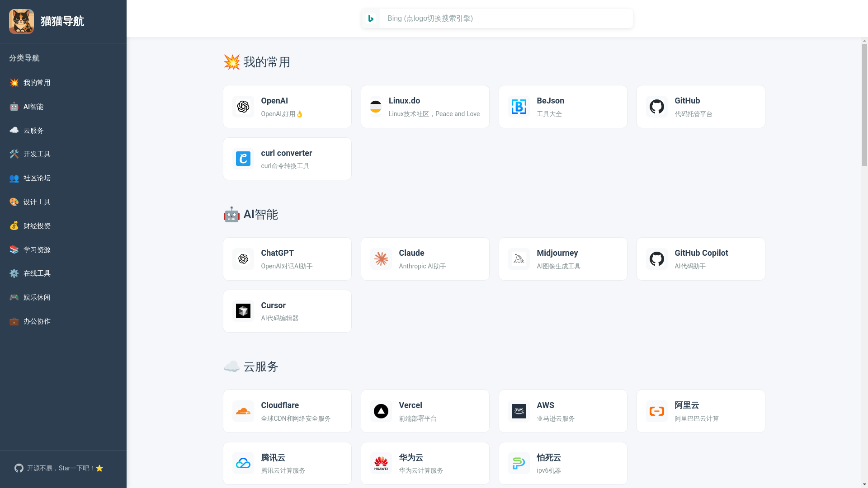Click the Cloudflare cloud icon
The image size is (868, 488).
[243, 411]
